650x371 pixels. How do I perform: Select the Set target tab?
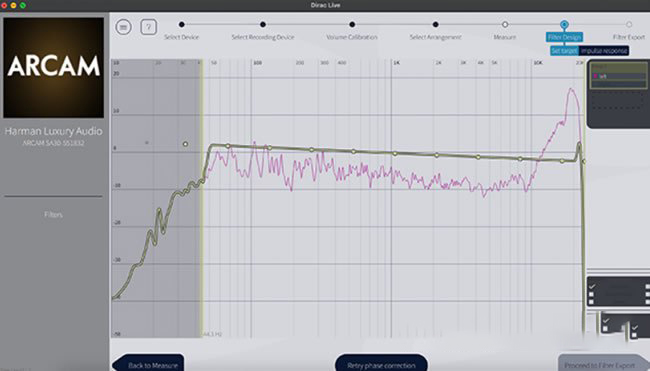[564, 51]
